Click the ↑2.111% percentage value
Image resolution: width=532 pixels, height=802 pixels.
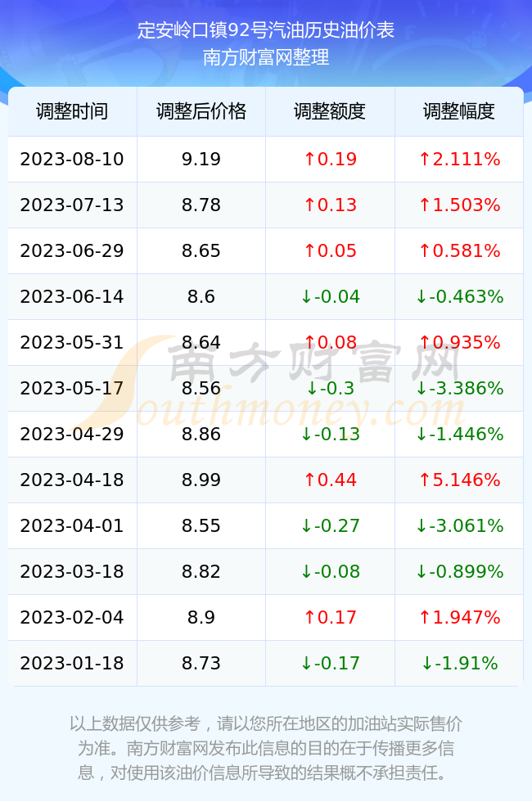point(459,159)
